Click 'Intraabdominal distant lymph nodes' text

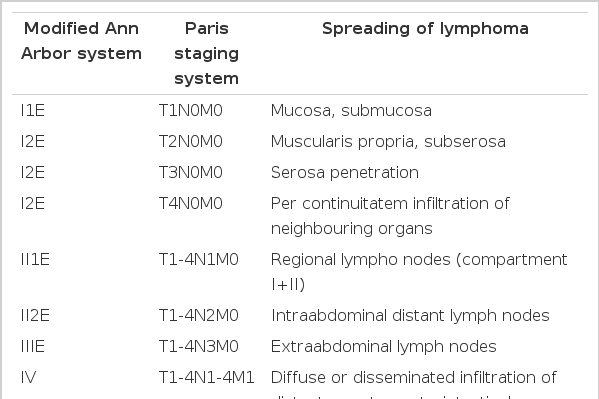tap(410, 316)
